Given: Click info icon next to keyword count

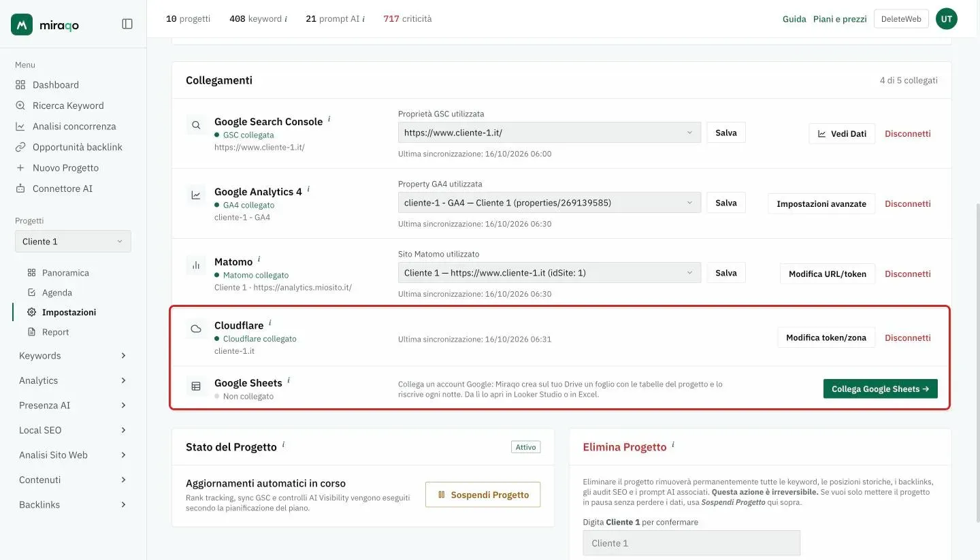Looking at the screenshot, I should click(x=286, y=19).
